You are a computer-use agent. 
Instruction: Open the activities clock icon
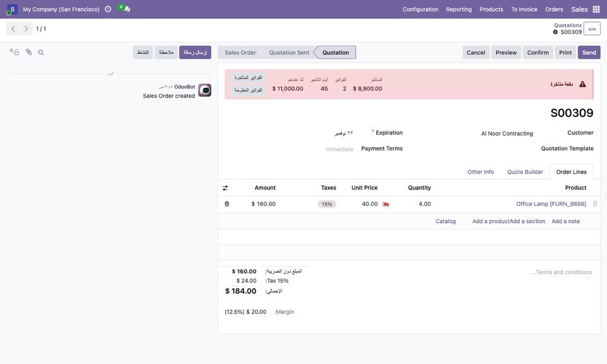coord(108,9)
